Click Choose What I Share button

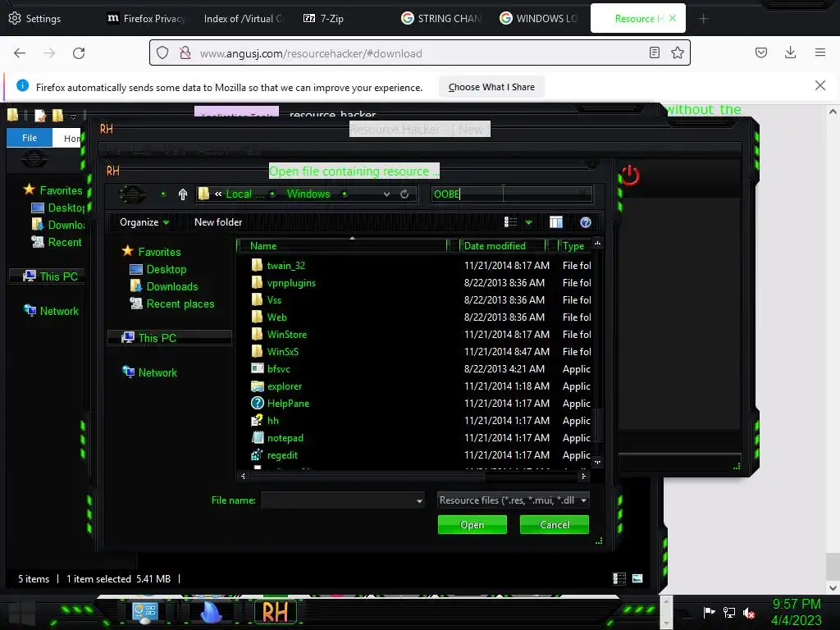click(x=491, y=87)
